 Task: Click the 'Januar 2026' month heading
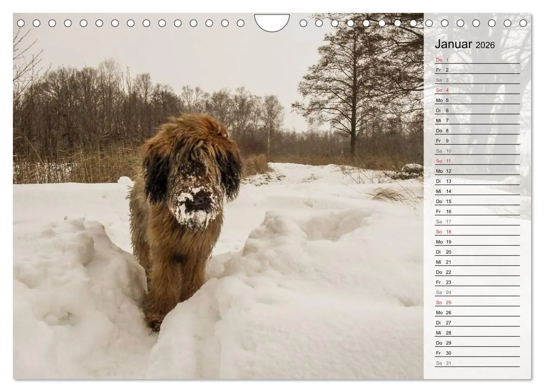(465, 44)
